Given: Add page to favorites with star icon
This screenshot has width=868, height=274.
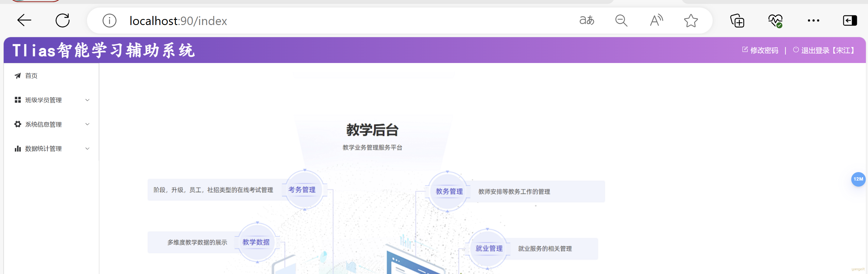Looking at the screenshot, I should (x=691, y=20).
